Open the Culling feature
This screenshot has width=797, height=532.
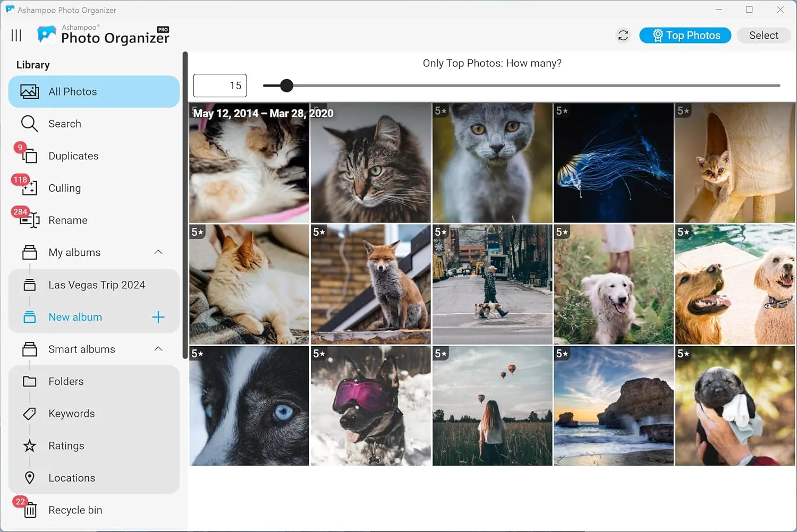coord(64,188)
